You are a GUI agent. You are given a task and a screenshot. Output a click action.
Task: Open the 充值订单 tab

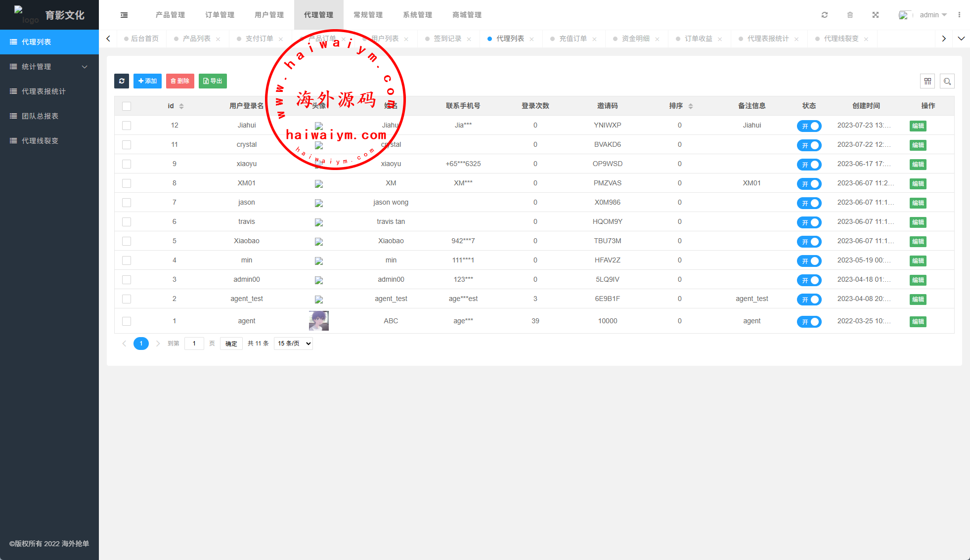click(573, 39)
